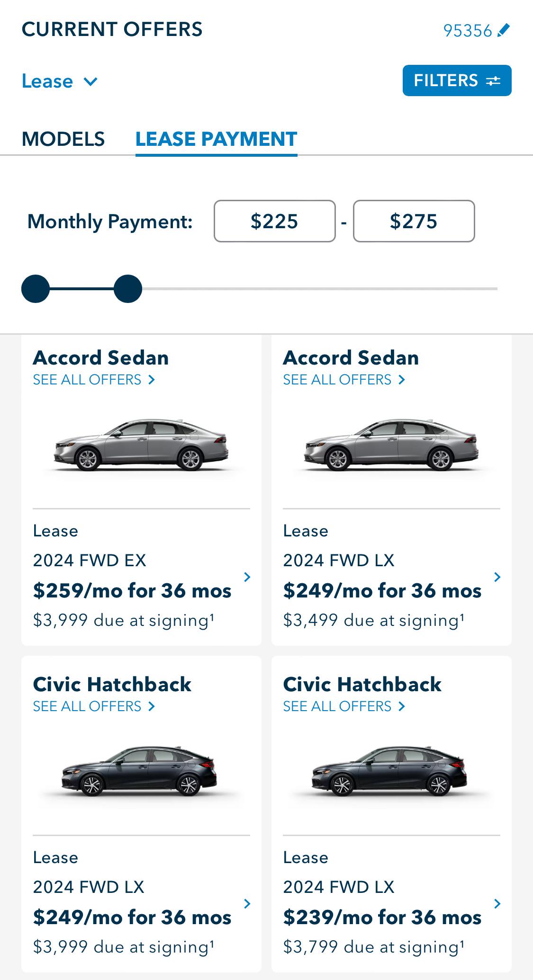Open the $239 Civic Hatchback offer via chevron
533x980 pixels.
pos(497,904)
